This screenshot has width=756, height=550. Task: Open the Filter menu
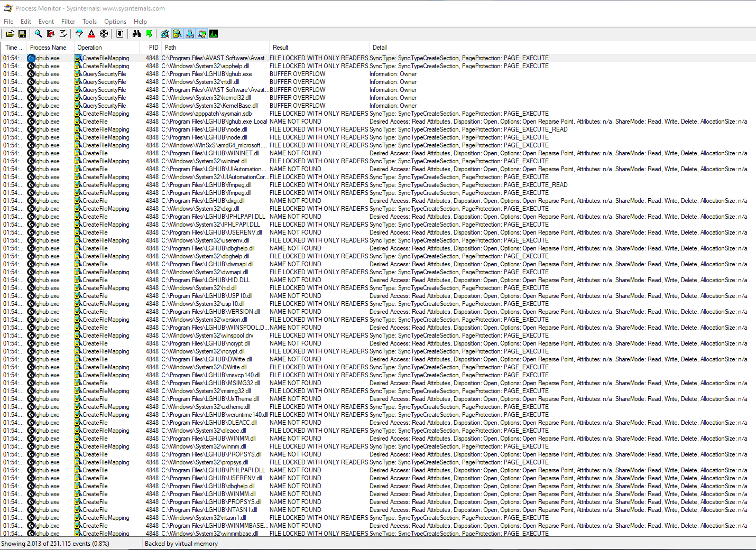tap(68, 22)
